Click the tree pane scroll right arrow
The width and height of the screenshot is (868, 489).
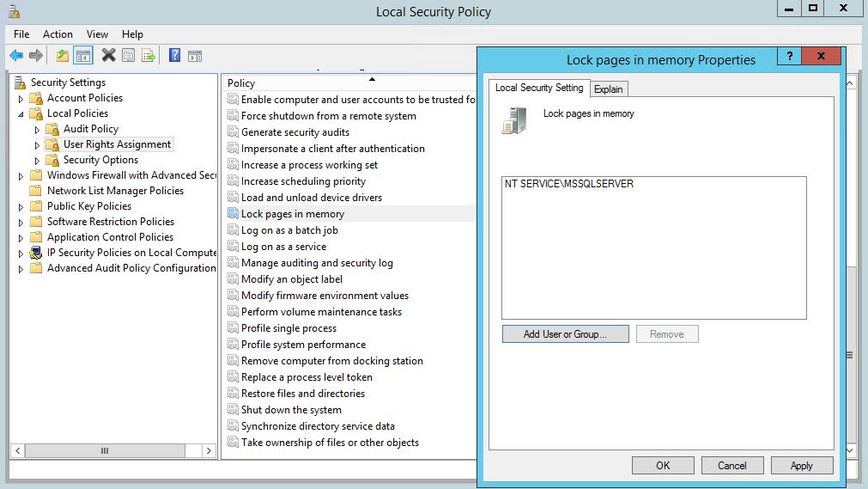click(209, 450)
